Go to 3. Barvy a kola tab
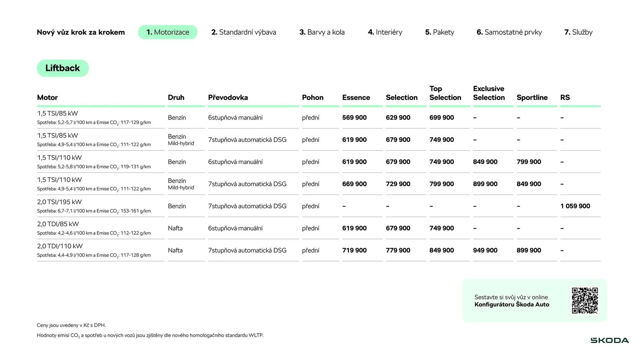This screenshot has width=644, height=362. (322, 32)
